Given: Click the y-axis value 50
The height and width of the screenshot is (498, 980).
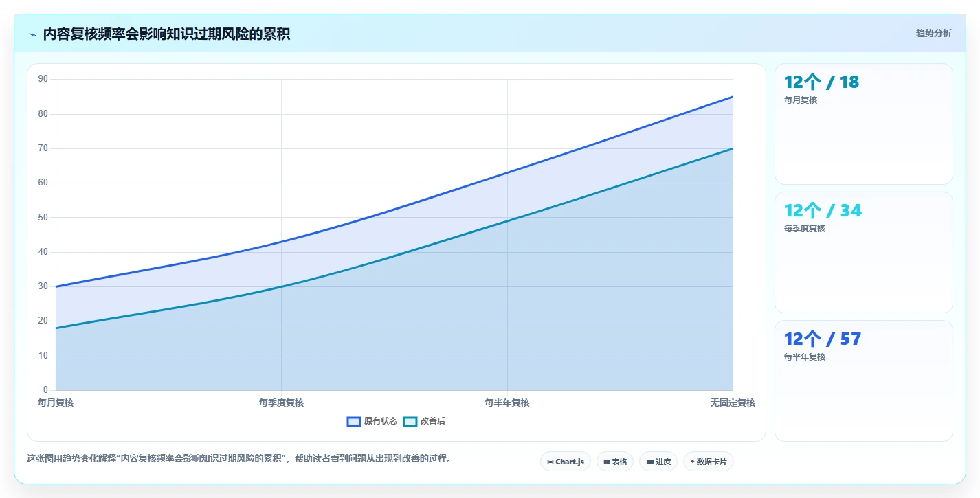Looking at the screenshot, I should click(43, 217).
